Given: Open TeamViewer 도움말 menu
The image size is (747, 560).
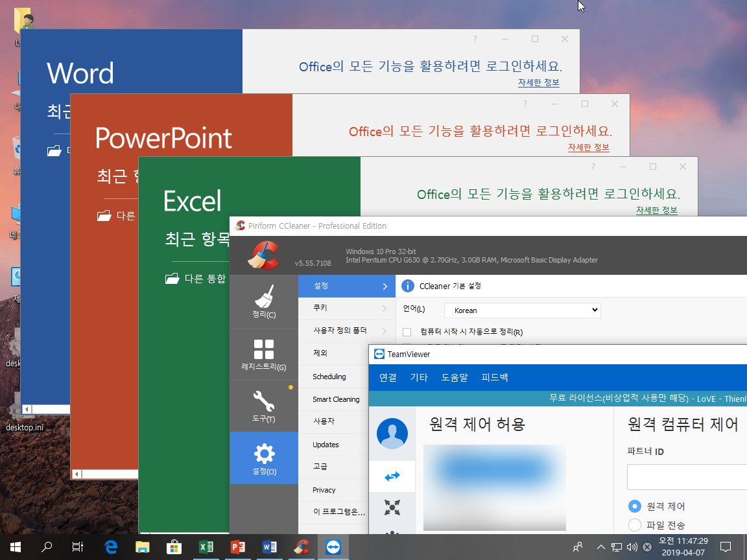Looking at the screenshot, I should click(455, 378).
